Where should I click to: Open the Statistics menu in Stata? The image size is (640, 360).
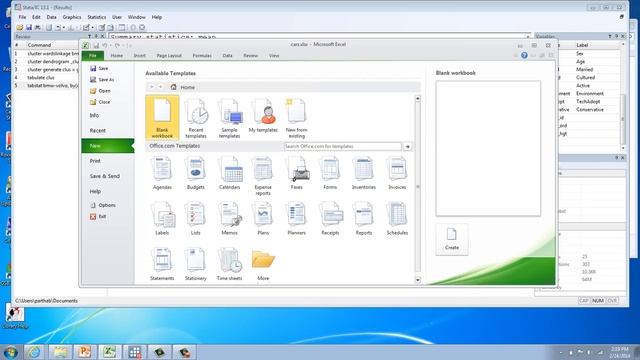click(97, 17)
